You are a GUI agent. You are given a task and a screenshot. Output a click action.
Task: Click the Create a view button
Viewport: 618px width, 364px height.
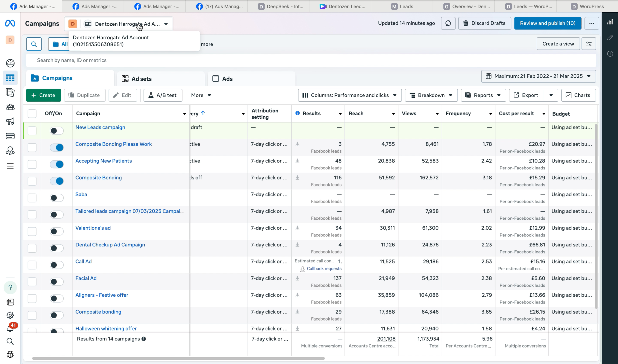click(x=558, y=44)
